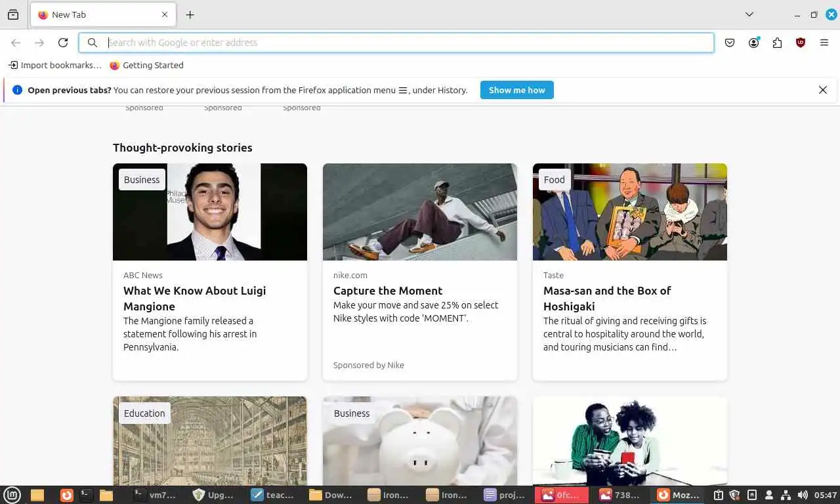This screenshot has height=504, width=840.
Task: Open a new tab with plus button
Action: tap(190, 14)
